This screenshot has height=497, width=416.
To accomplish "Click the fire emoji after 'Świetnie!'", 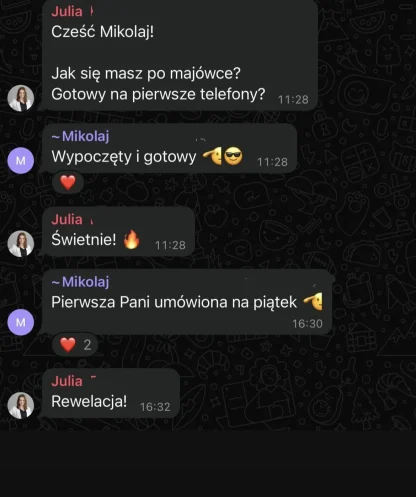I will pos(132,239).
